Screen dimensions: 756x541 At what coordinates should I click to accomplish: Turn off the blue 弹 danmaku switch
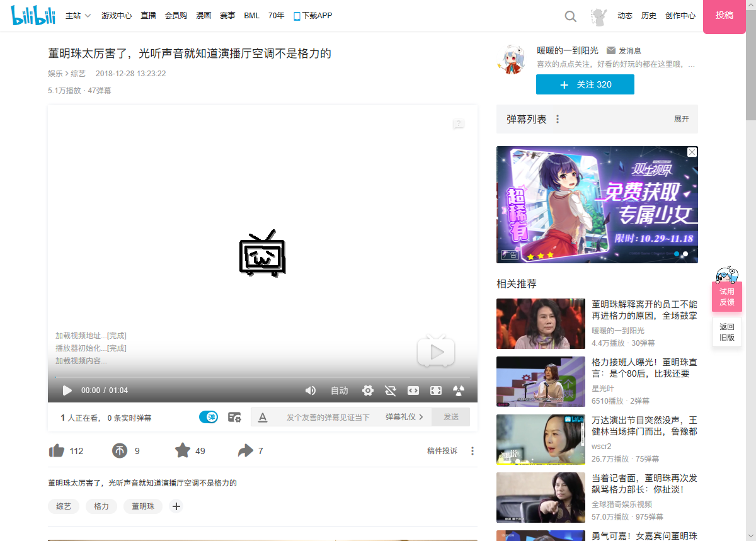[x=208, y=417]
